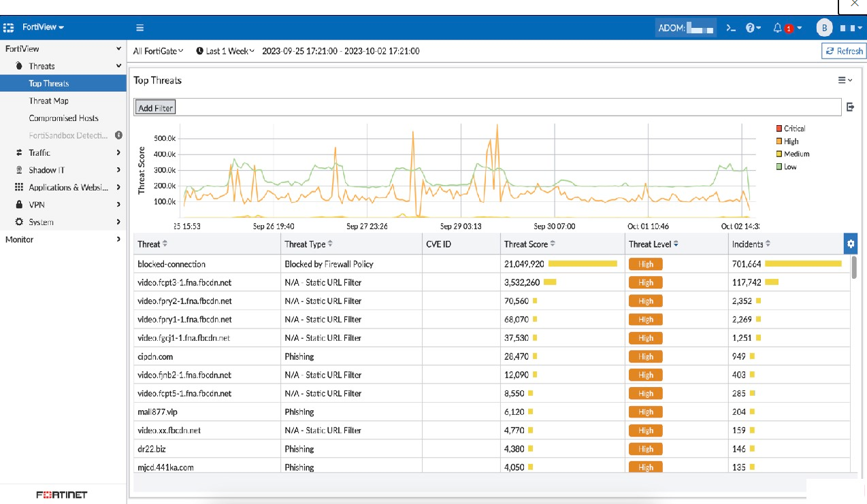The height and width of the screenshot is (504, 867).
Task: Click the Traffic arrows icon
Action: click(x=19, y=153)
